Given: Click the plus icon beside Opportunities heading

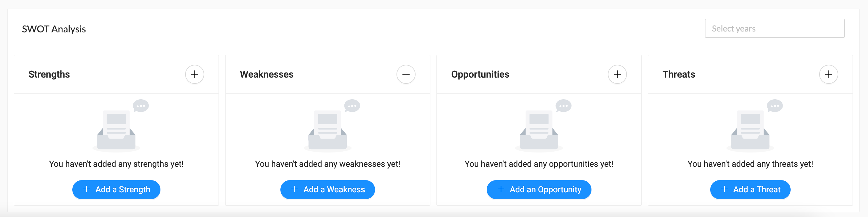Looking at the screenshot, I should click(x=617, y=74).
